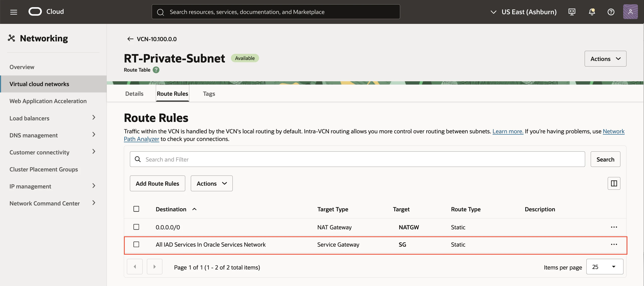Image resolution: width=644 pixels, height=286 pixels.
Task: Click the Networking service icon
Action: (11, 38)
